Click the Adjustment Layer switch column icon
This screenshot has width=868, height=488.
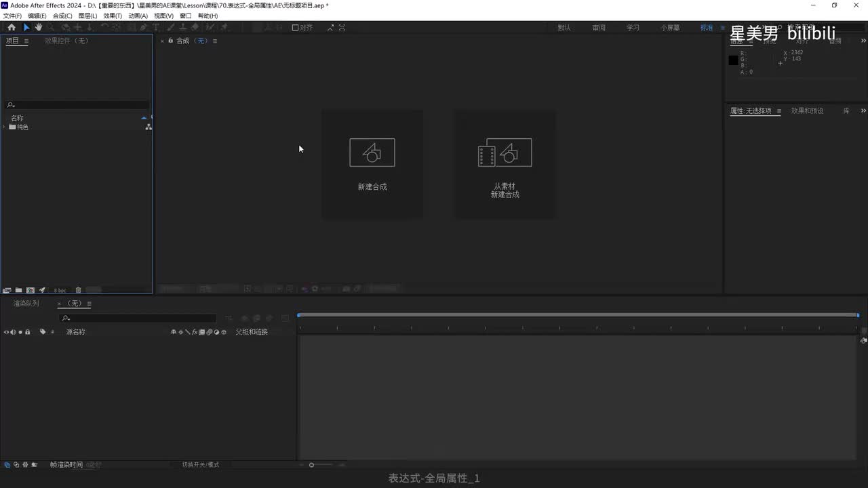(x=216, y=332)
